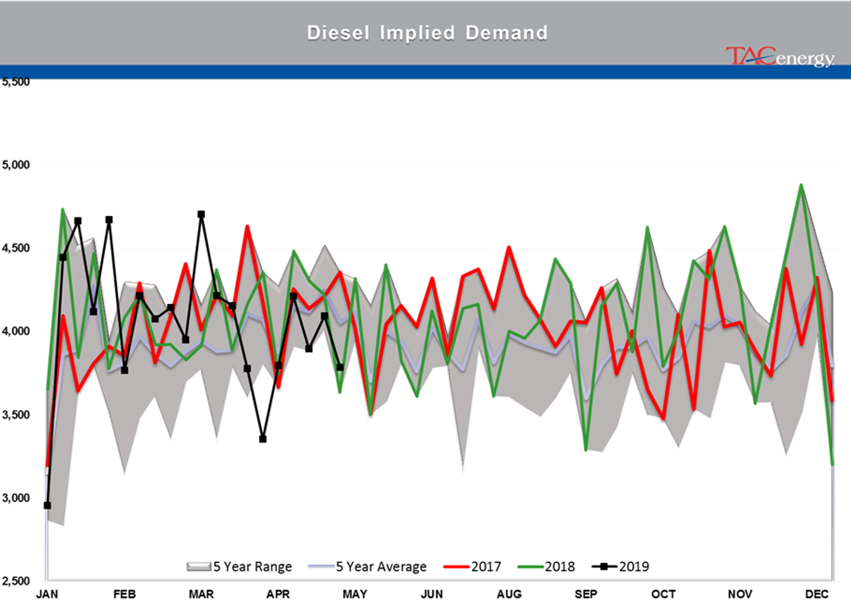
Task: Click the 4,500 y-axis label
Action: coord(15,248)
